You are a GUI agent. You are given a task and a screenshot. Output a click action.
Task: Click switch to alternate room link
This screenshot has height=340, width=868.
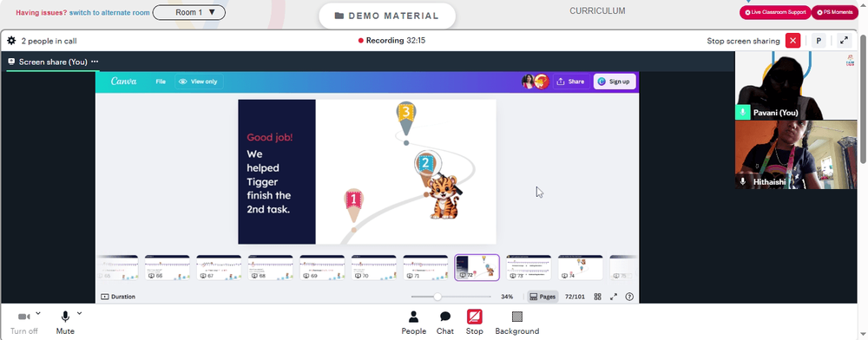pos(109,12)
